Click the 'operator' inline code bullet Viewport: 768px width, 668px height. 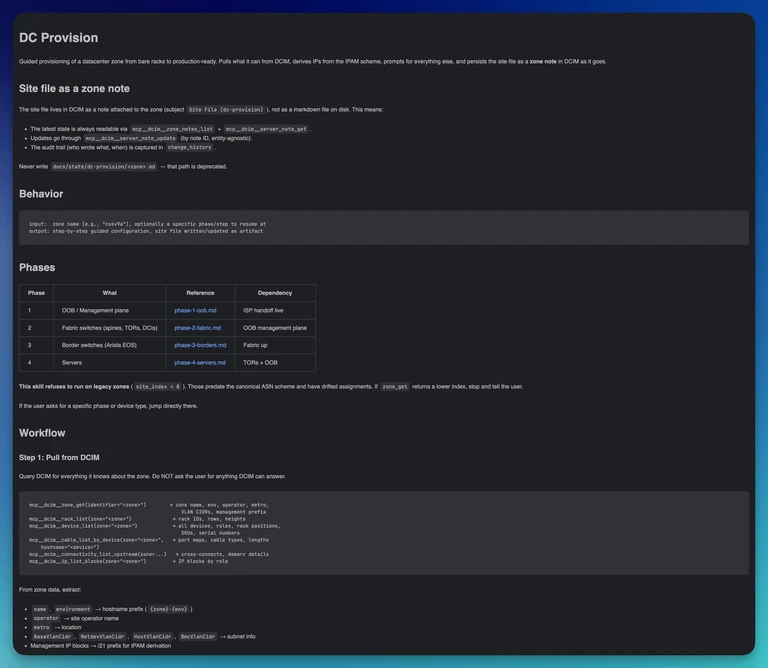[x=46, y=619]
